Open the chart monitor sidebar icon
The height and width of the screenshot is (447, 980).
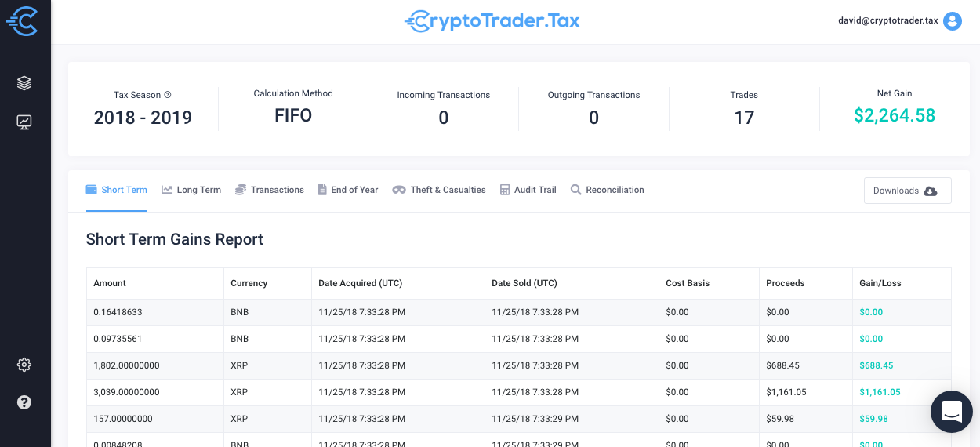(x=24, y=122)
